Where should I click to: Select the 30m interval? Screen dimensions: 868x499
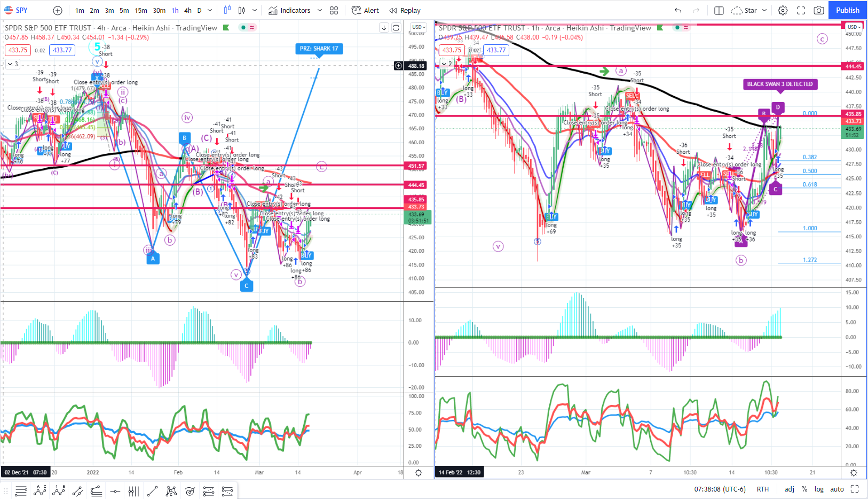(159, 10)
